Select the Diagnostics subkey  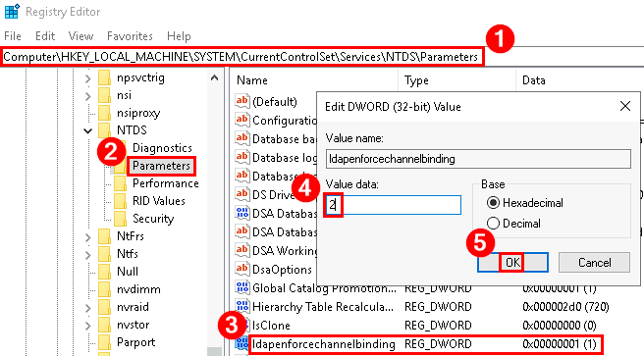tap(162, 148)
